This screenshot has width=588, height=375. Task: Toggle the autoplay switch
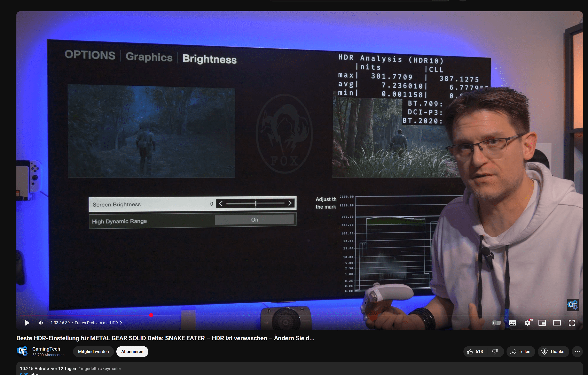point(496,323)
